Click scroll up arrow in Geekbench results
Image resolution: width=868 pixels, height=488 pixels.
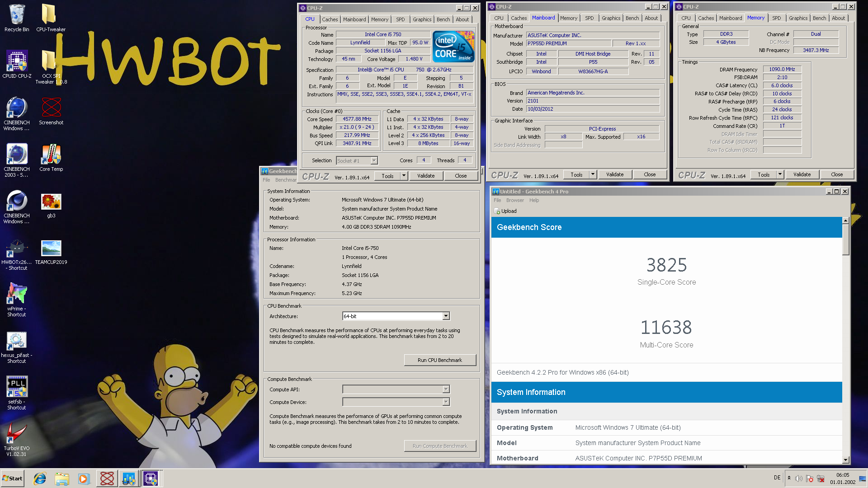(x=846, y=221)
